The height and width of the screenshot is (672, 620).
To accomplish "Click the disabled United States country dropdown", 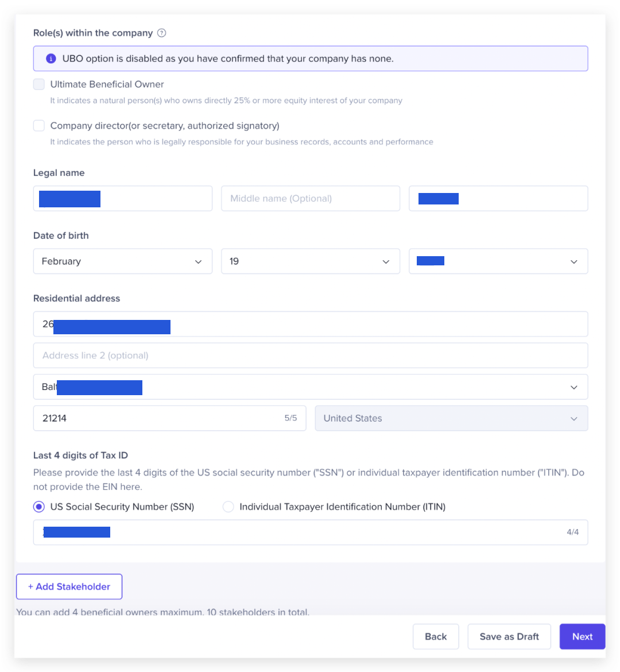I will [451, 418].
